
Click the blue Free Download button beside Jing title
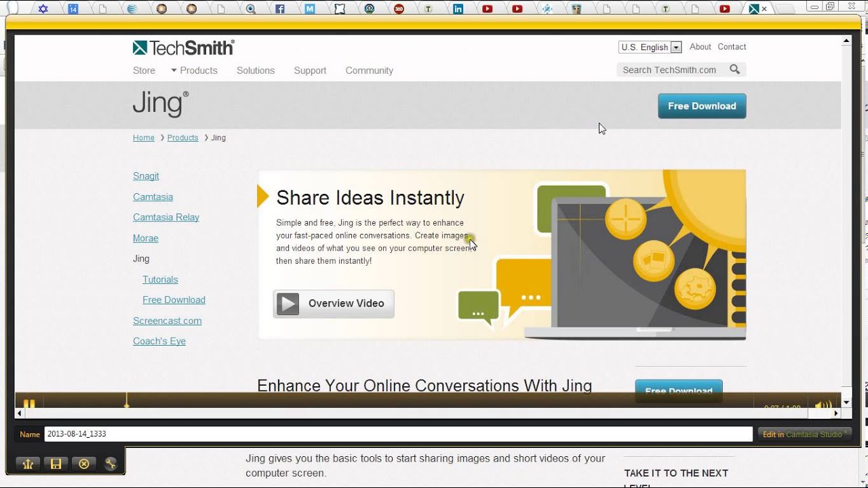pos(702,106)
